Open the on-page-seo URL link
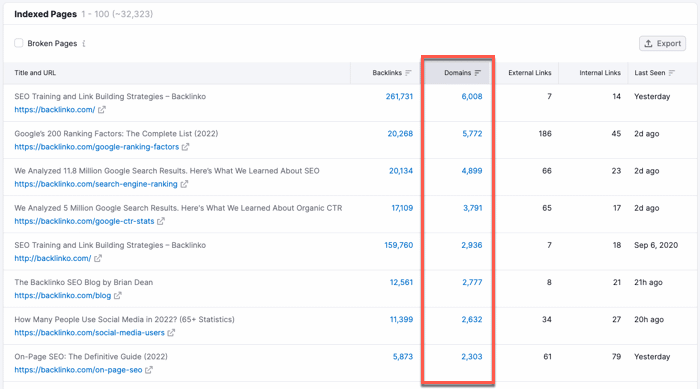This screenshot has width=700, height=389. click(x=78, y=370)
